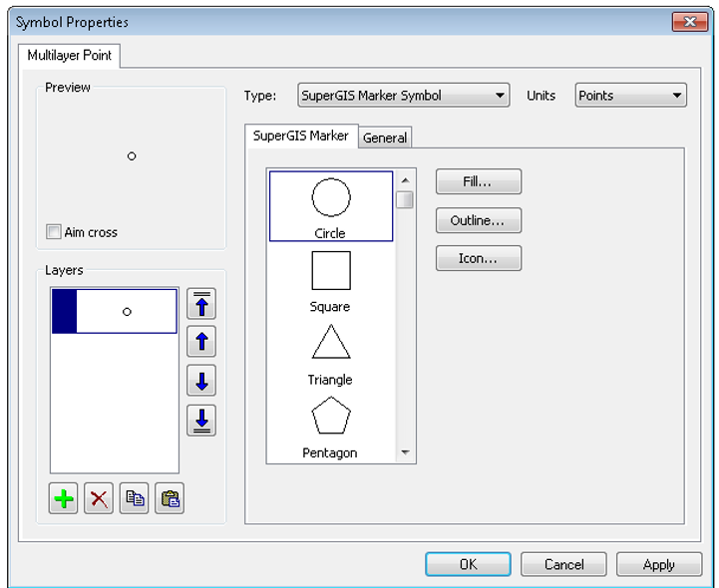The width and height of the screenshot is (719, 588).
Task: Delete layer with red X icon
Action: tap(99, 499)
